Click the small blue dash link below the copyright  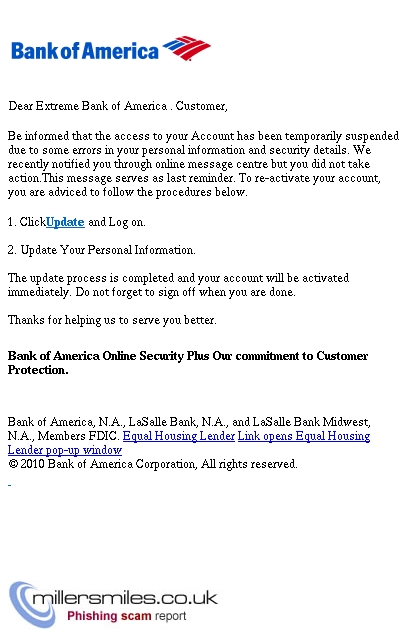9,485
